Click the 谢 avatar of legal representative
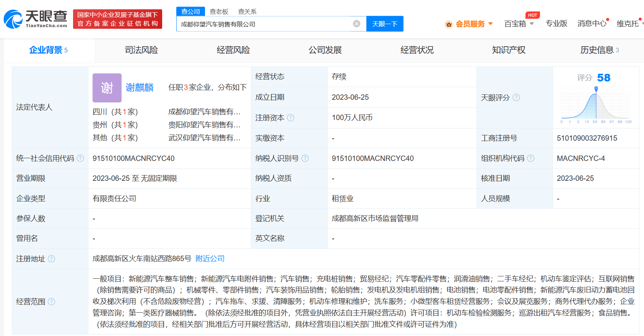Viewport: 644px width, 336px height. click(x=107, y=88)
